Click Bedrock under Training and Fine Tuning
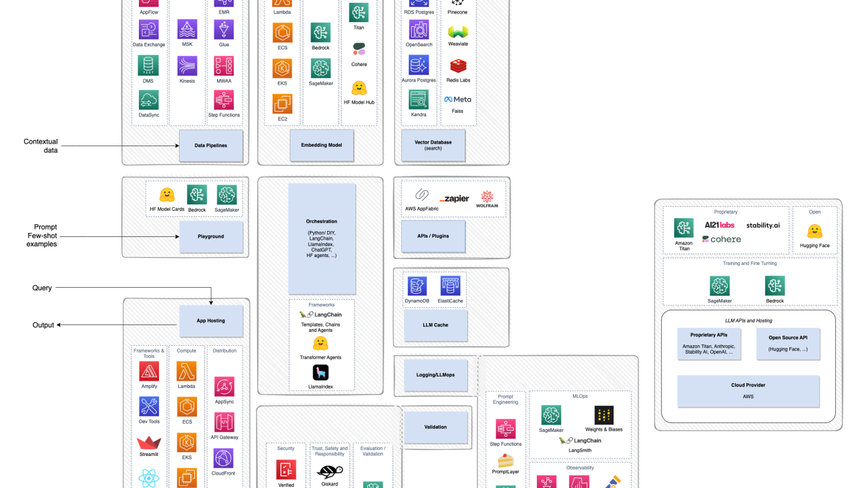The height and width of the screenshot is (488, 868). coord(775,286)
